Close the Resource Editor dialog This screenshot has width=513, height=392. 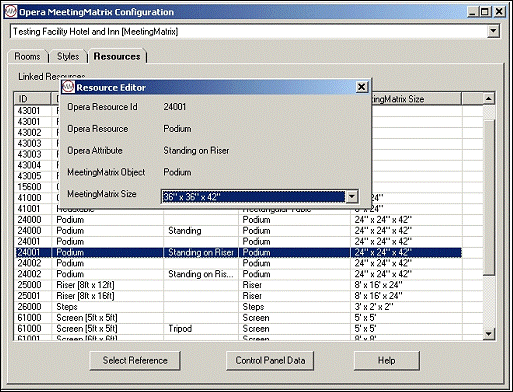click(361, 87)
